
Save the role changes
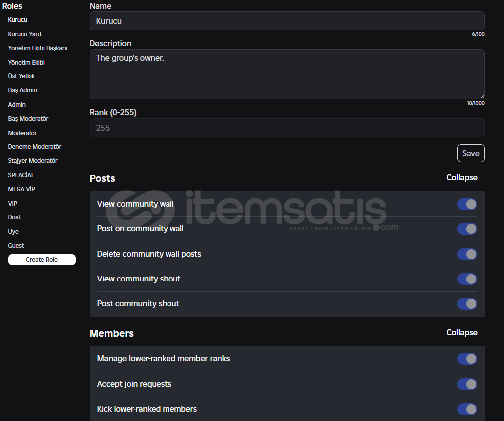(x=471, y=153)
